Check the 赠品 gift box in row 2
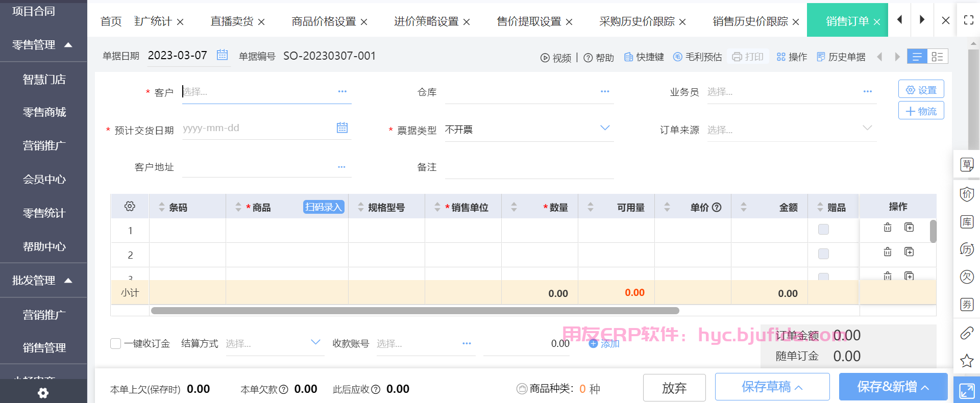This screenshot has width=980, height=403. pos(823,254)
